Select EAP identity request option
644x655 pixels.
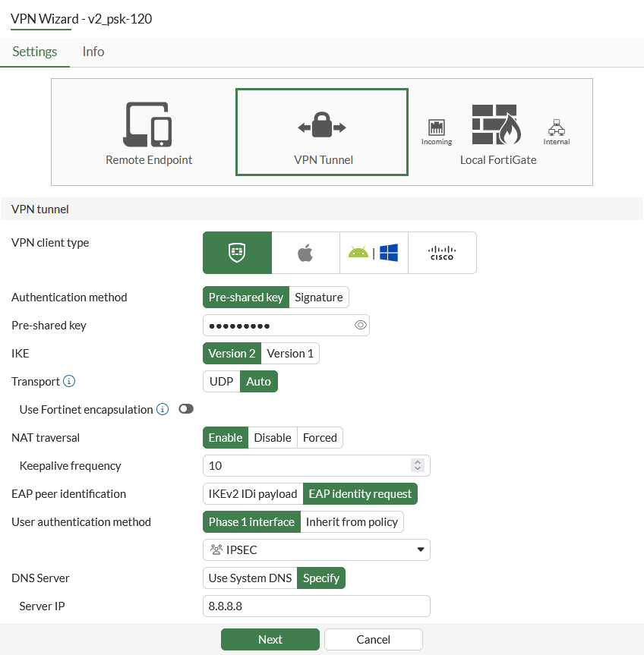(x=360, y=494)
